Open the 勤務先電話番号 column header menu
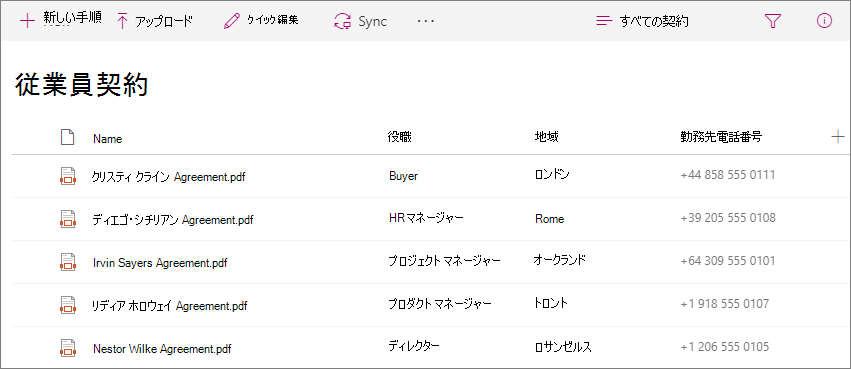 [721, 137]
